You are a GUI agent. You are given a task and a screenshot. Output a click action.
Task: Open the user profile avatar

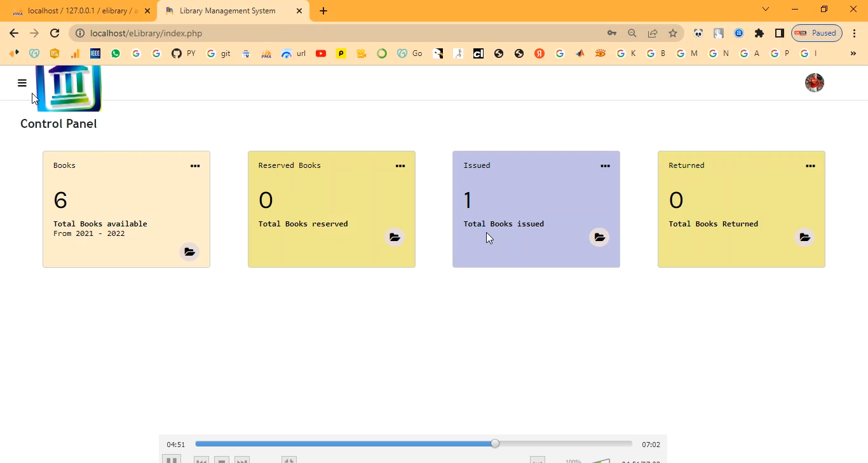point(814,83)
